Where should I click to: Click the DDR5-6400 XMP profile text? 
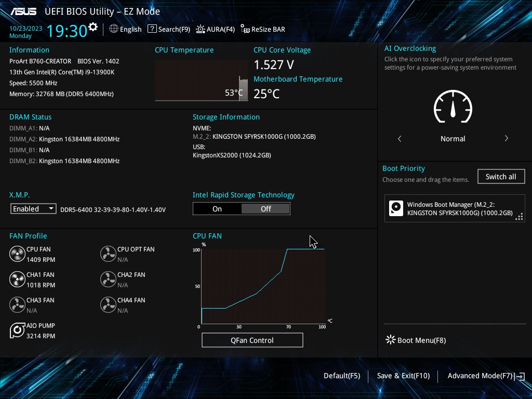113,210
